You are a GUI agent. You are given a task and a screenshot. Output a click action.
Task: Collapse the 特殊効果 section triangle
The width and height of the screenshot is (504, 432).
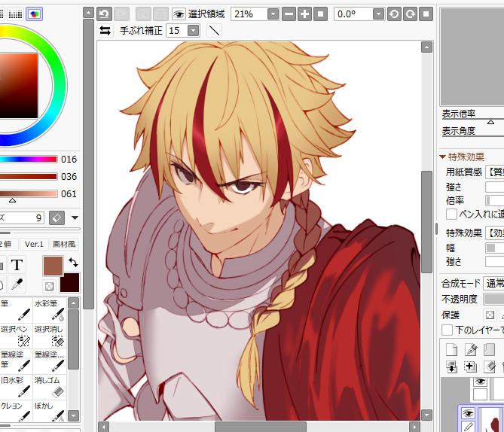click(443, 157)
